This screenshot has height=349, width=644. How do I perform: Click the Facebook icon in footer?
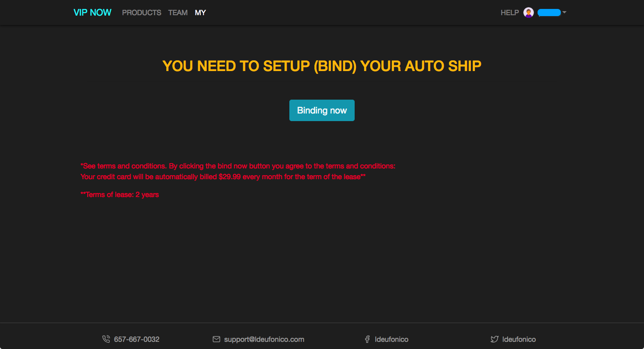(x=368, y=339)
